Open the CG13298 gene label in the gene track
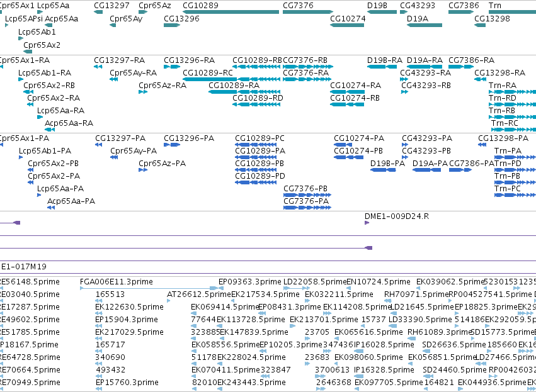536x392 pixels. pos(492,18)
